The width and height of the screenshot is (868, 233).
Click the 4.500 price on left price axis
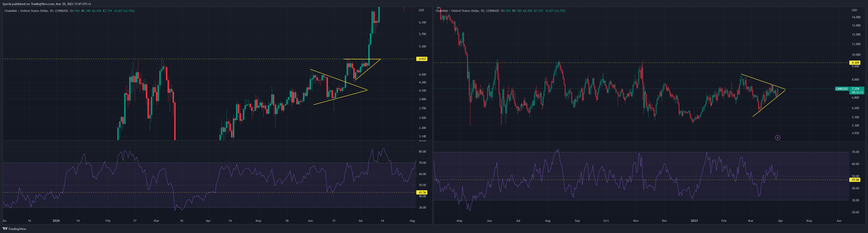(x=422, y=75)
